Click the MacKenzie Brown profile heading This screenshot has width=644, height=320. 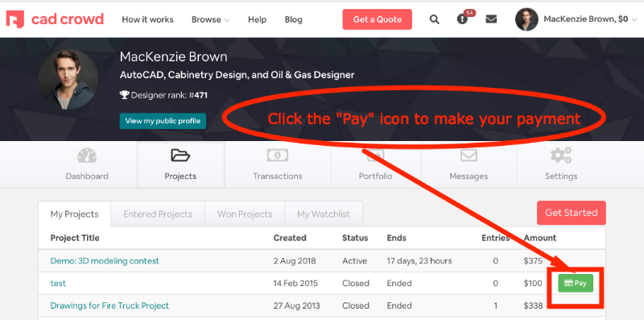[173, 56]
